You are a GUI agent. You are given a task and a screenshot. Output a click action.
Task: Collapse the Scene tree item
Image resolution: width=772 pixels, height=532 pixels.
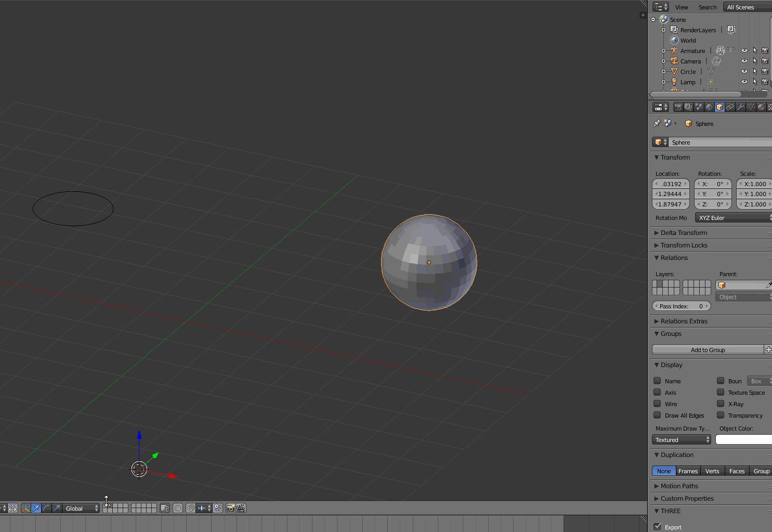(653, 20)
